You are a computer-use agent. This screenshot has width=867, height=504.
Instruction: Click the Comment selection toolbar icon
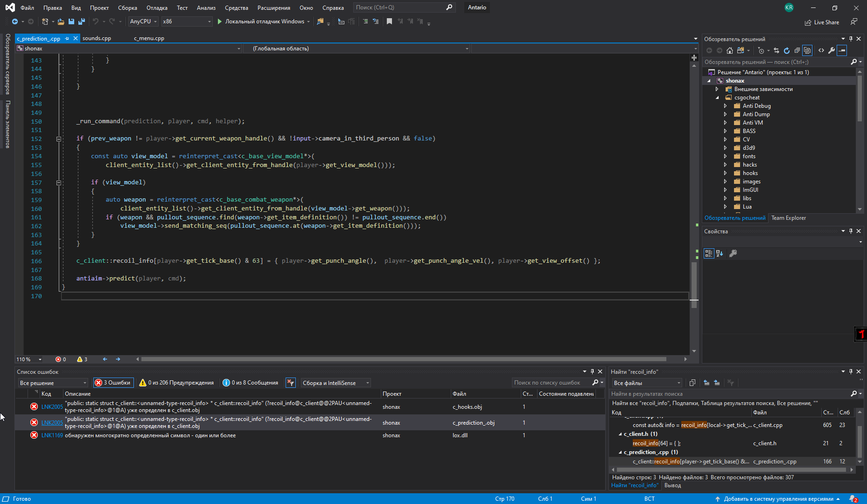tap(365, 21)
